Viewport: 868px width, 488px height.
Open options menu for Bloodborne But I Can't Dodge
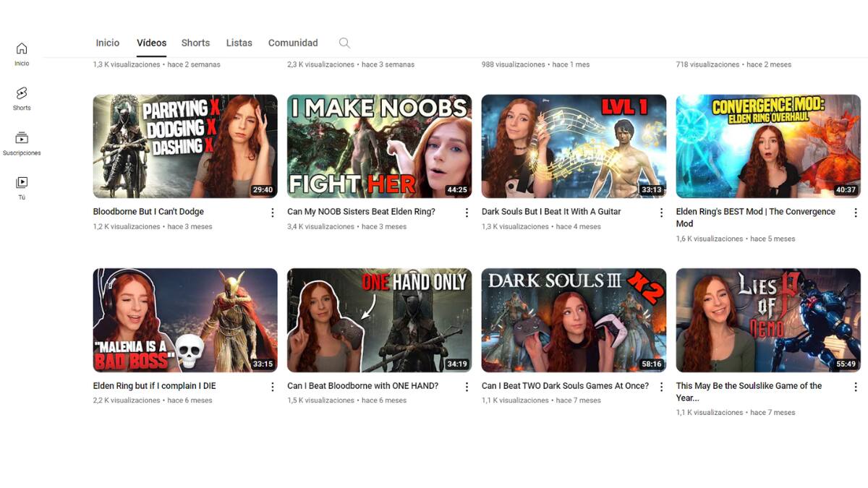point(273,213)
